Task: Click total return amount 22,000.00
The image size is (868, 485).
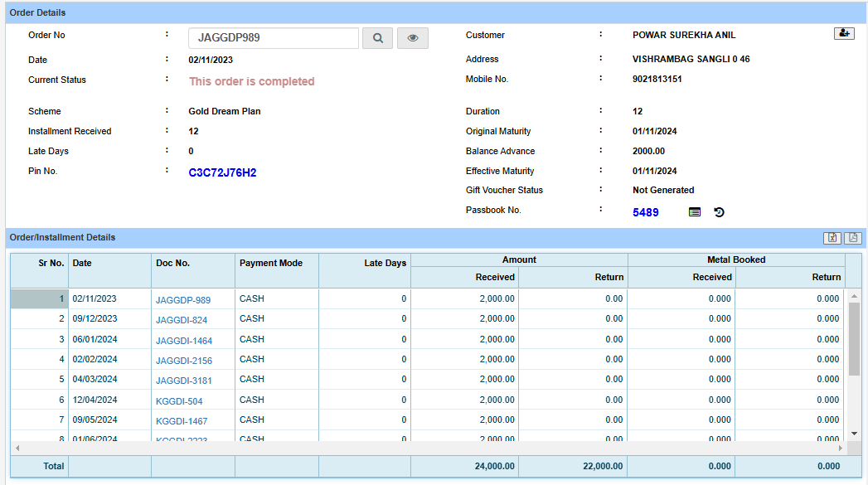Action: pyautogui.click(x=603, y=466)
